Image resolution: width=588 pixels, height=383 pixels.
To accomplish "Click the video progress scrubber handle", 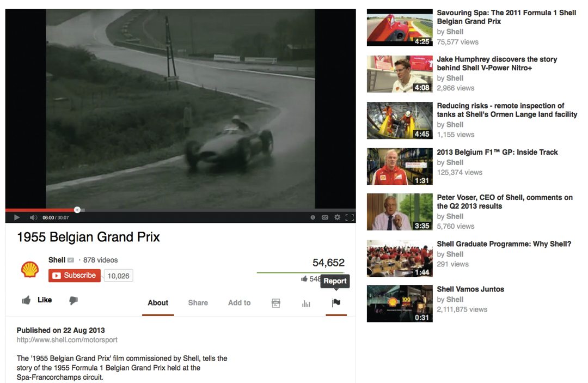I will point(77,210).
